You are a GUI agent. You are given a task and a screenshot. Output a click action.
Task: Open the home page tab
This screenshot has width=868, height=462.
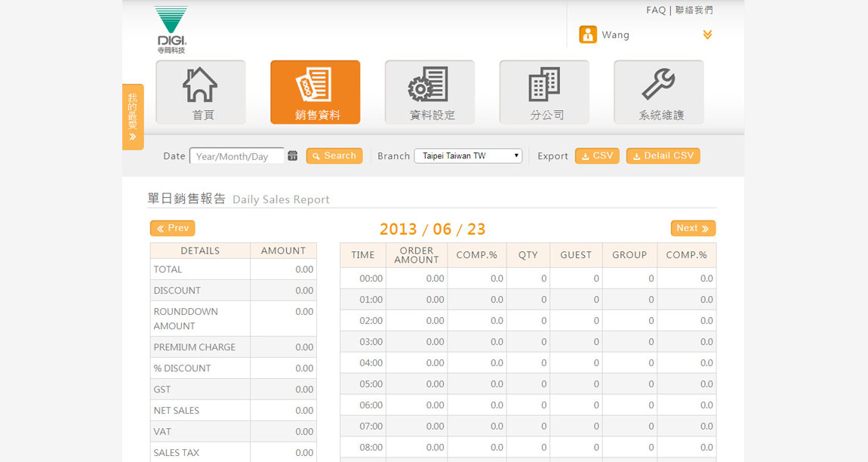[201, 92]
